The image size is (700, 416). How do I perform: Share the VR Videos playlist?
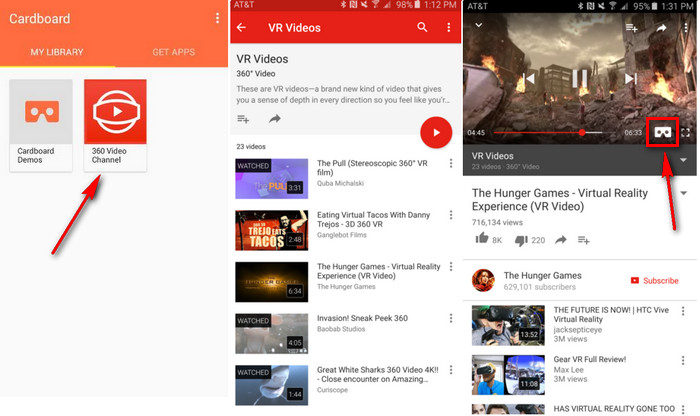click(275, 119)
